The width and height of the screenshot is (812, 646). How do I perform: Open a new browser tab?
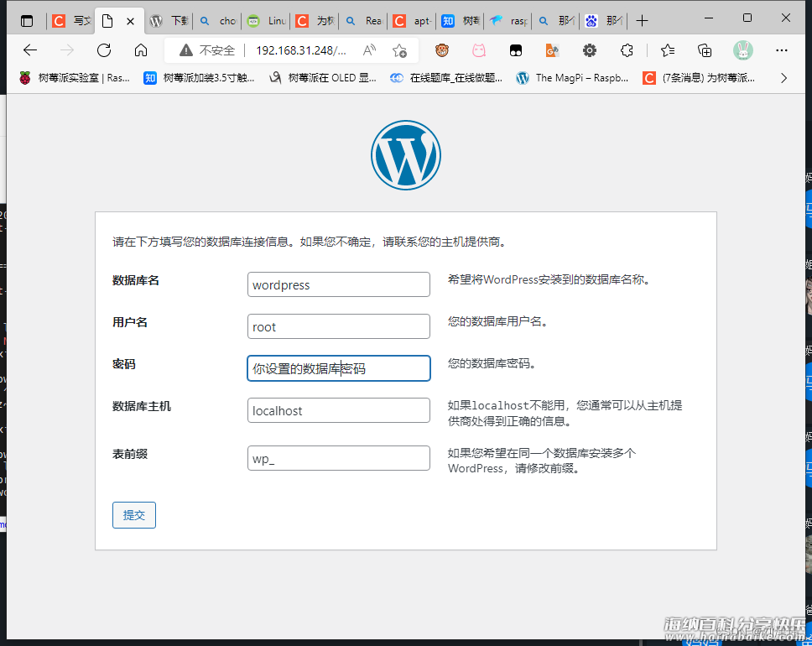pos(643,21)
